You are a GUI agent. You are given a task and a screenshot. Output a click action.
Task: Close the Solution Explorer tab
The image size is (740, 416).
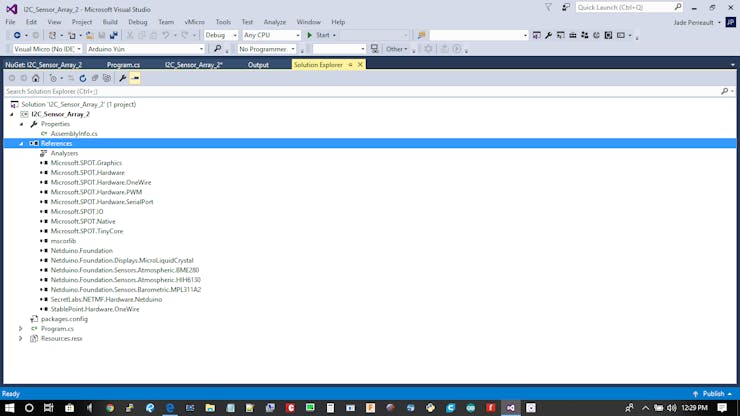360,65
